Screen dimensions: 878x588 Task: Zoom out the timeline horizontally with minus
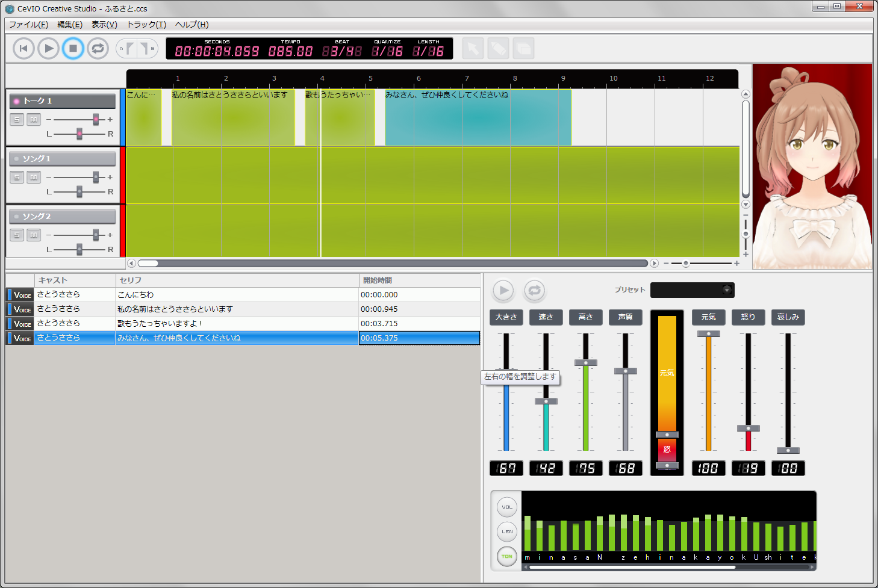(x=666, y=263)
